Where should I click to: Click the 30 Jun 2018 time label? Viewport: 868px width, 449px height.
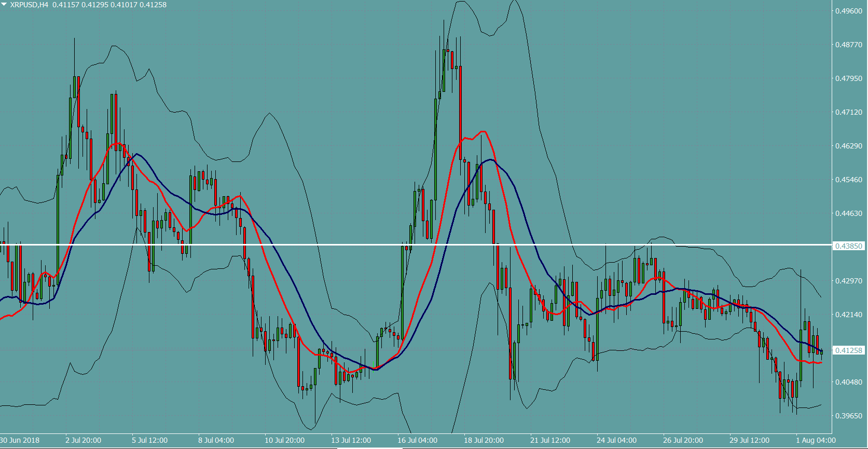pyautogui.click(x=20, y=440)
